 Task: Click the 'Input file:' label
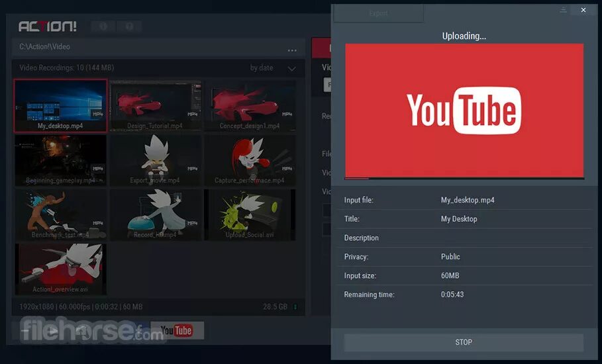coord(358,201)
